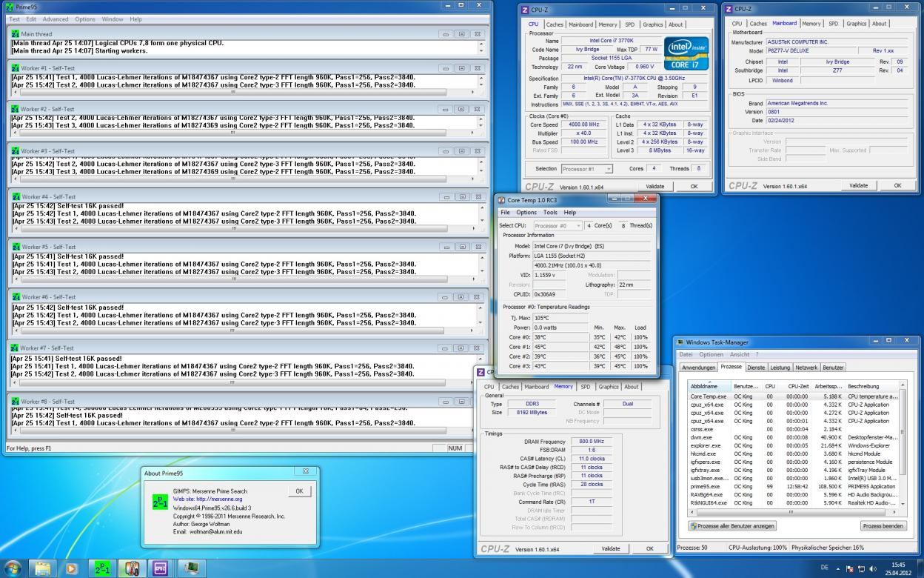Click Validate in the CPU-Z CPU window
The height and width of the screenshot is (578, 924).
tap(655, 187)
